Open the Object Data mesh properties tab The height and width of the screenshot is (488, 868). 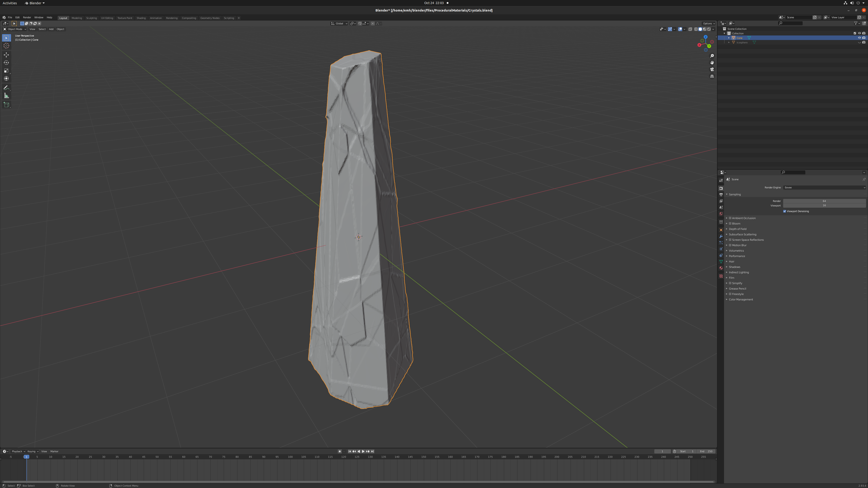click(721, 262)
